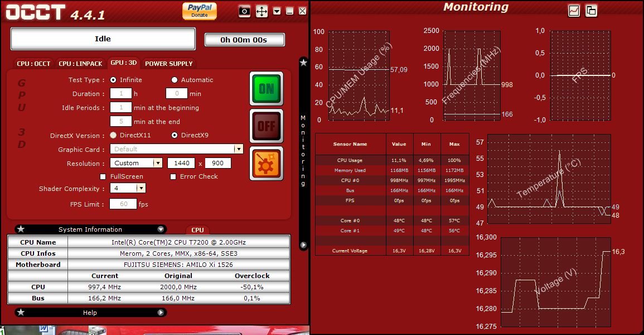
Task: Click the FPS Limit field
Action: (x=123, y=204)
